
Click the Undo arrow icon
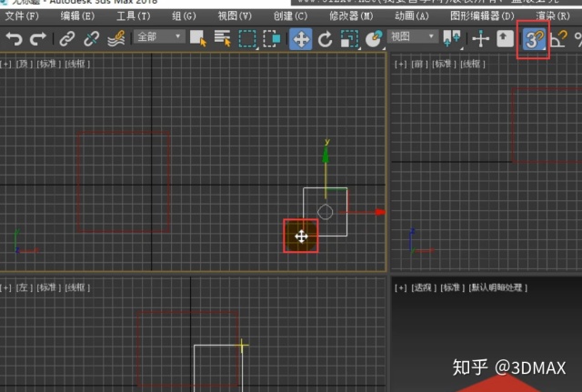point(15,38)
